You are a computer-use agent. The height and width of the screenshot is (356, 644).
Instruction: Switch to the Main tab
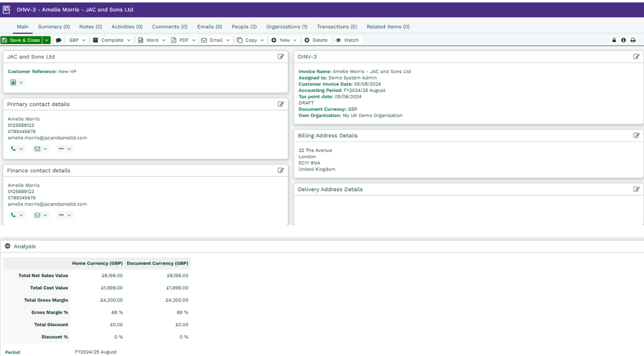[x=23, y=27]
